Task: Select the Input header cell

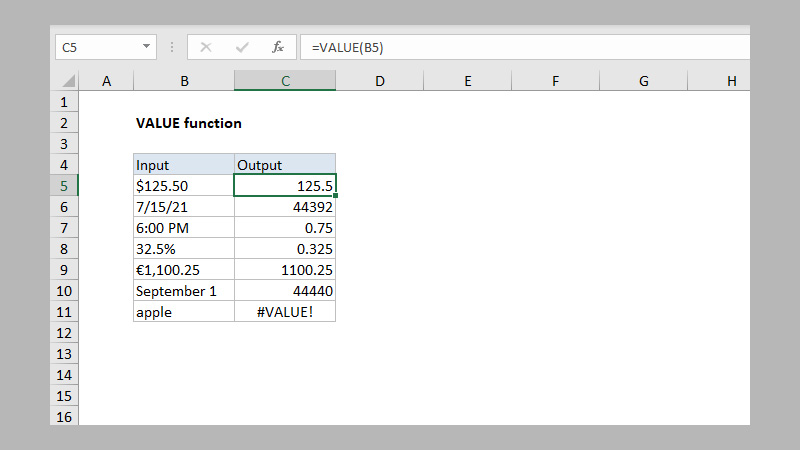Action: (x=184, y=165)
